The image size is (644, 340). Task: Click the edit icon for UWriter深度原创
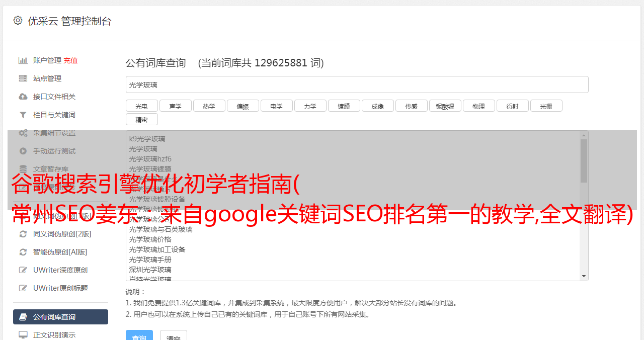[x=23, y=270]
